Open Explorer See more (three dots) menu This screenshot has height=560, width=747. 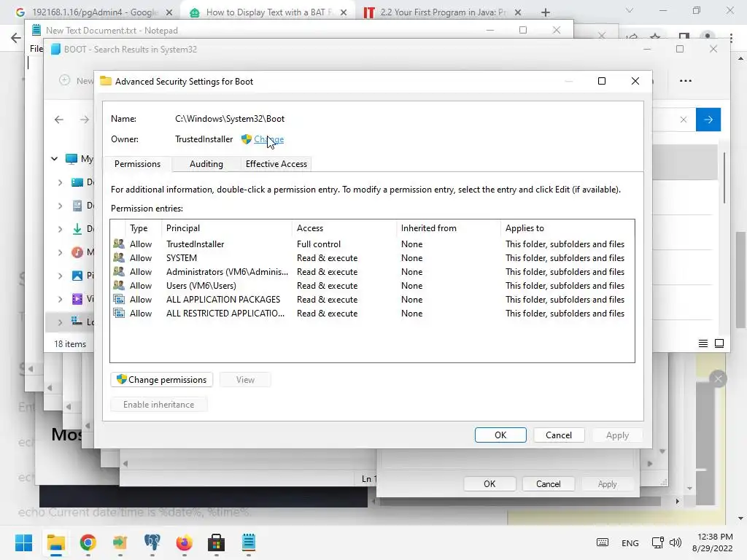tap(685, 81)
